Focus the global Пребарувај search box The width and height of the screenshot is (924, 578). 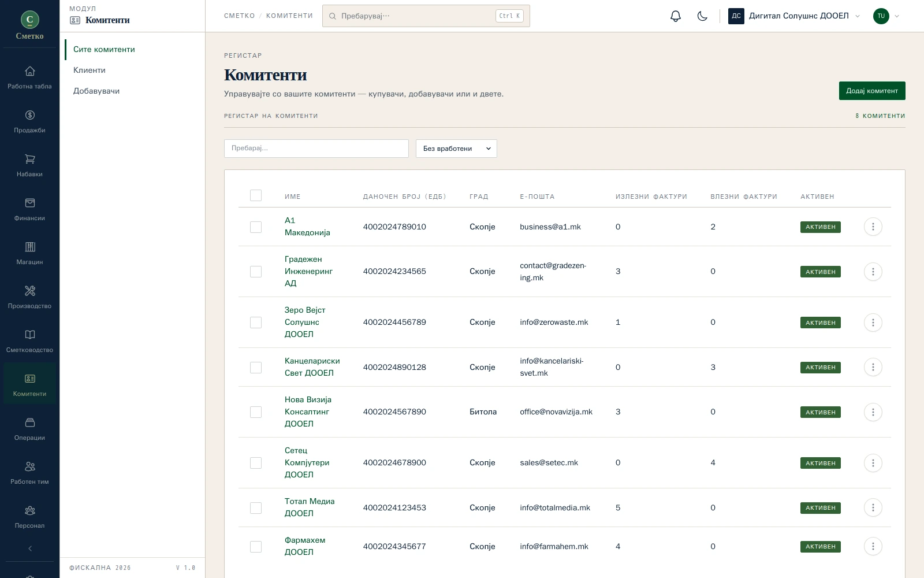click(x=426, y=16)
